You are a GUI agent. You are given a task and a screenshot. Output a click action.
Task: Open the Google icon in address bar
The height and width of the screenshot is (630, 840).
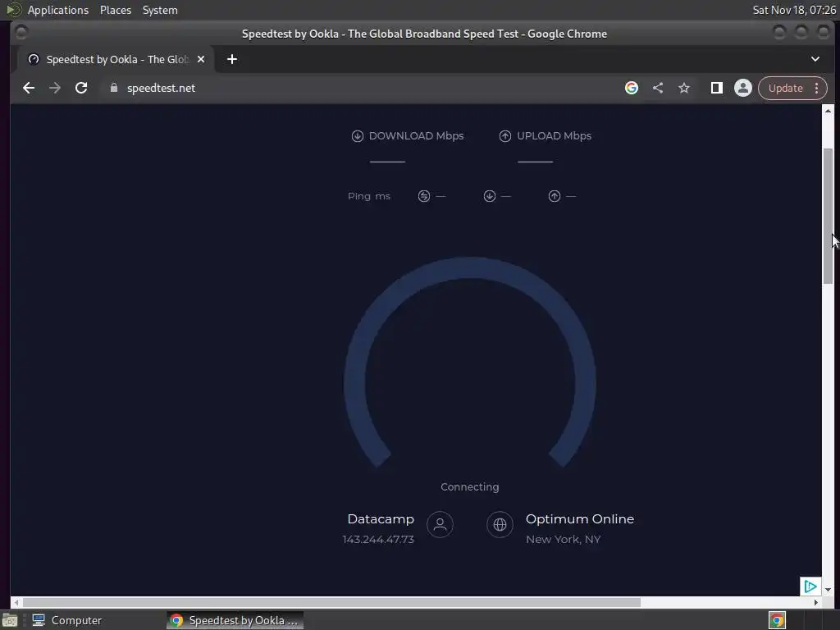click(x=632, y=88)
